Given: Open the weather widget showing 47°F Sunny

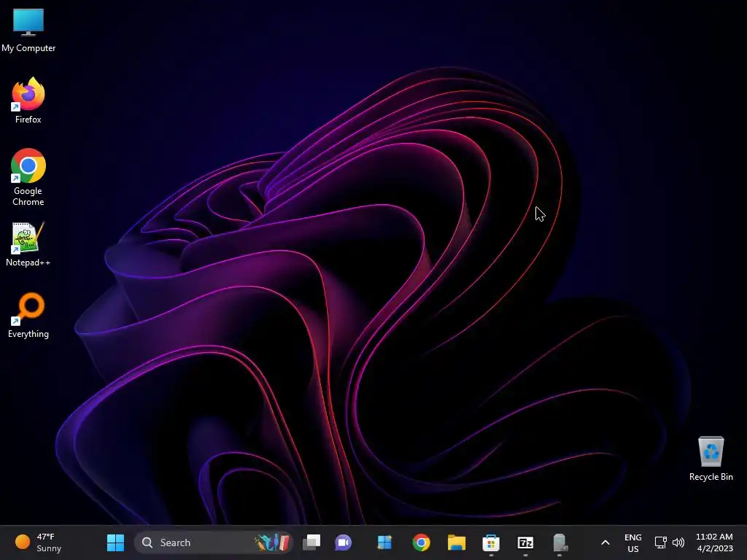Looking at the screenshot, I should coord(38,542).
